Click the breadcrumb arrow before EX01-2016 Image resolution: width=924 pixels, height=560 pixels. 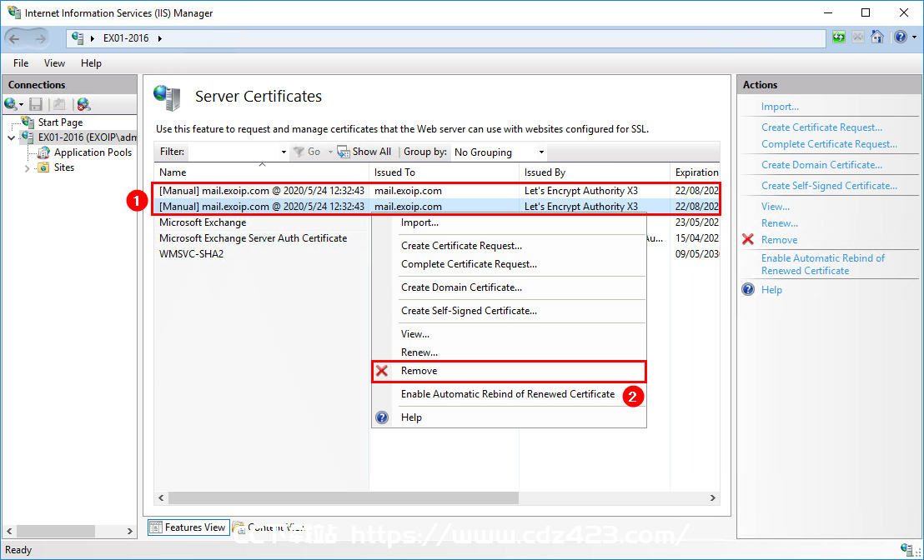[x=93, y=38]
